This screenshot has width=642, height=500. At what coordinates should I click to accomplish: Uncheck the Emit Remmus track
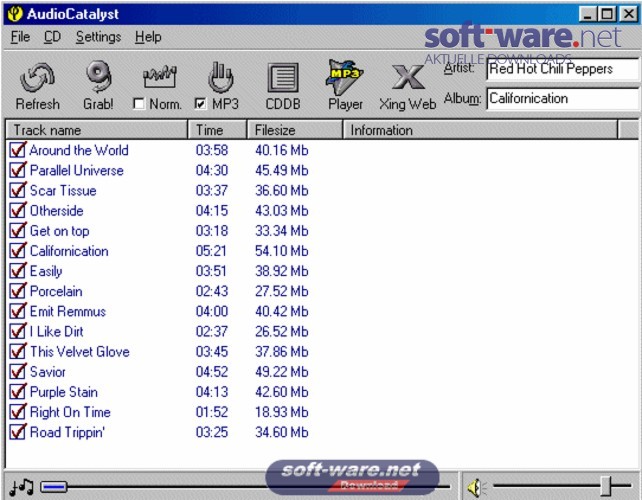coord(18,311)
